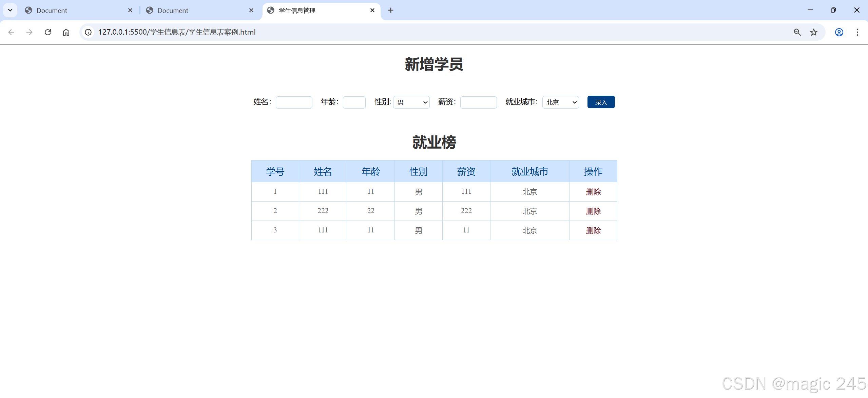Reload the current page

point(48,32)
